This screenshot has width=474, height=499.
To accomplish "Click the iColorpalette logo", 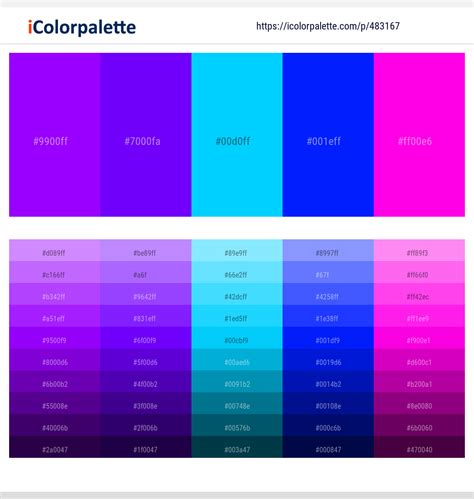I will [82, 27].
